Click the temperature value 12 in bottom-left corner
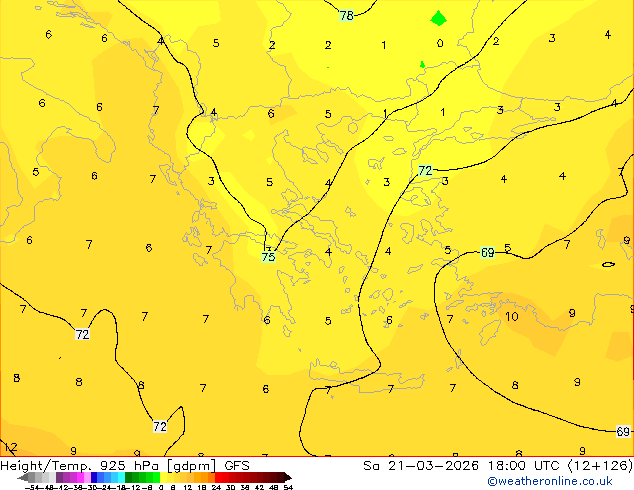This screenshot has width=634, height=490. 11,448
